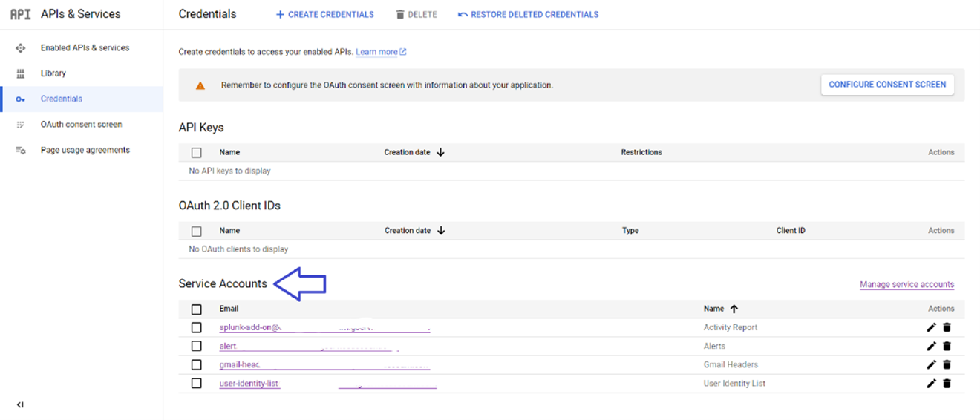Tick the splunk-add-on service account checkbox

197,327
